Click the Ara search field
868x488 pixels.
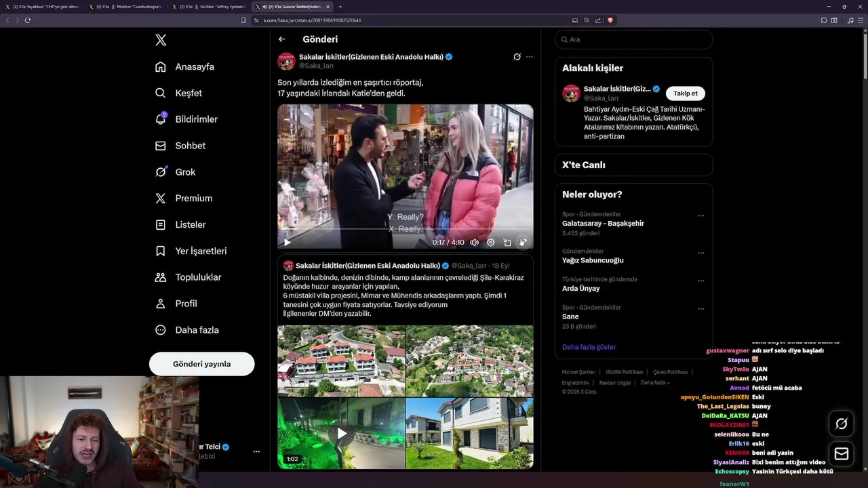point(633,39)
